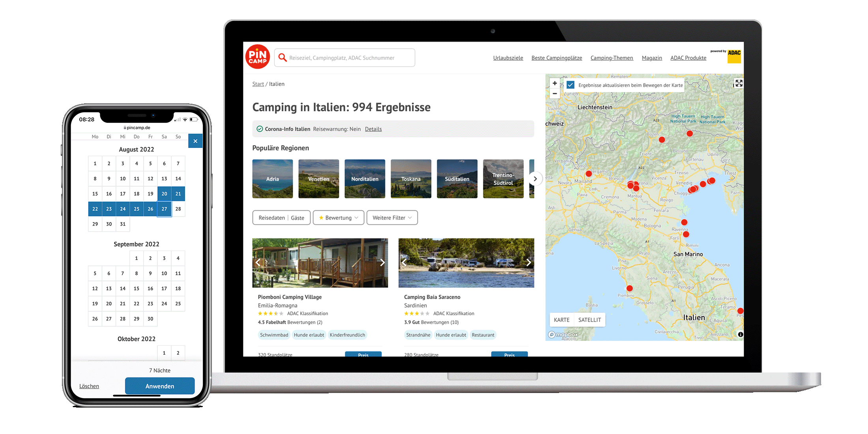This screenshot has width=868, height=434.
Task: Open the Bewertung filter dropdown
Action: [339, 218]
